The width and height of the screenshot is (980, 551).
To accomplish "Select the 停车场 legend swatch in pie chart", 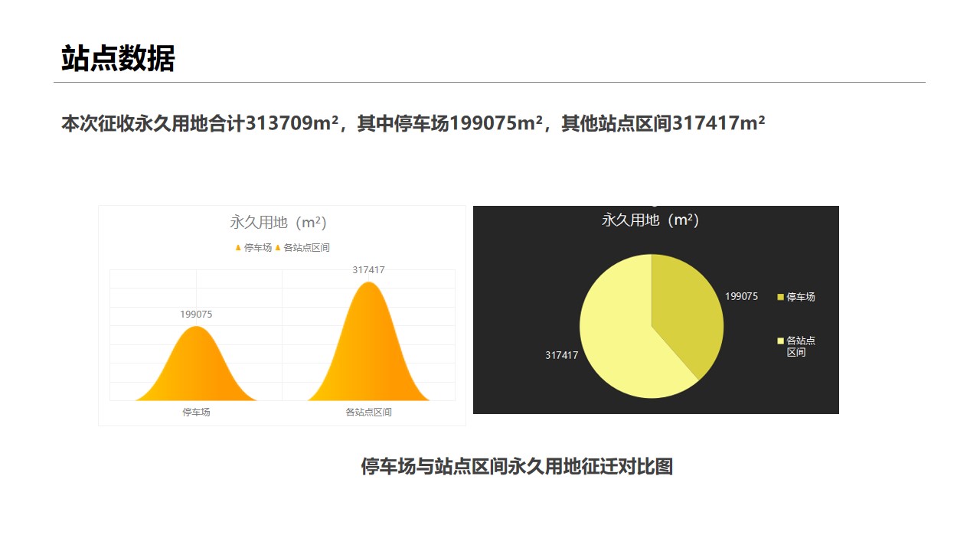I will point(781,297).
